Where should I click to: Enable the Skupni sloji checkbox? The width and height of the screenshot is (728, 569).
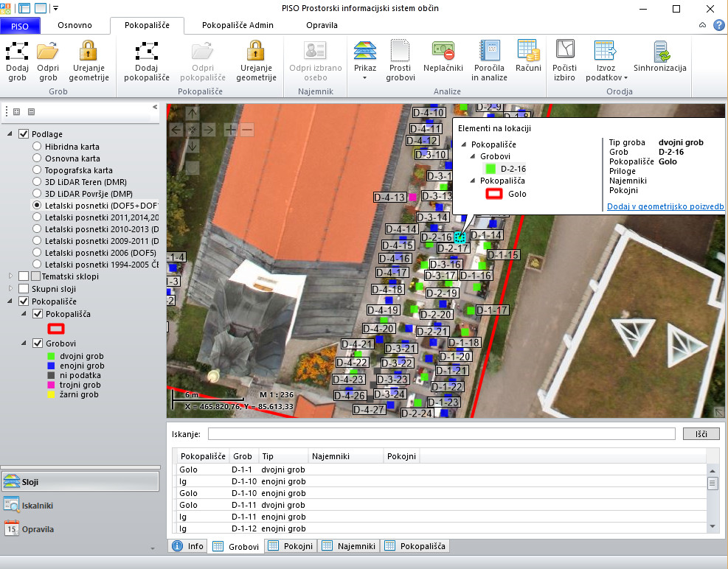(x=24, y=289)
